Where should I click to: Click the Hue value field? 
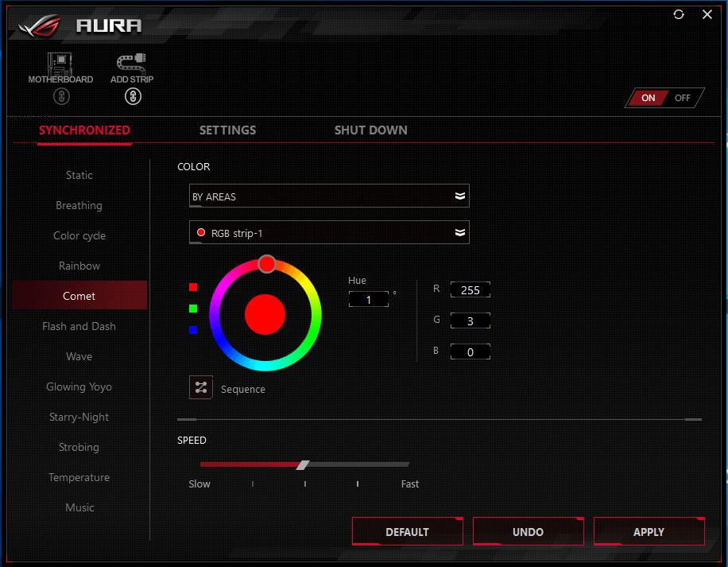point(369,300)
